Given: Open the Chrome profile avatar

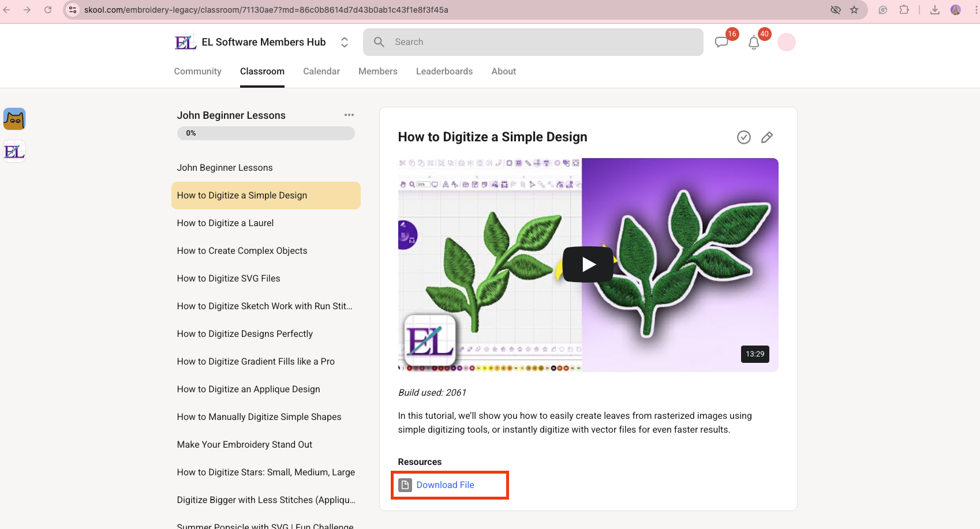Looking at the screenshot, I should coord(956,10).
